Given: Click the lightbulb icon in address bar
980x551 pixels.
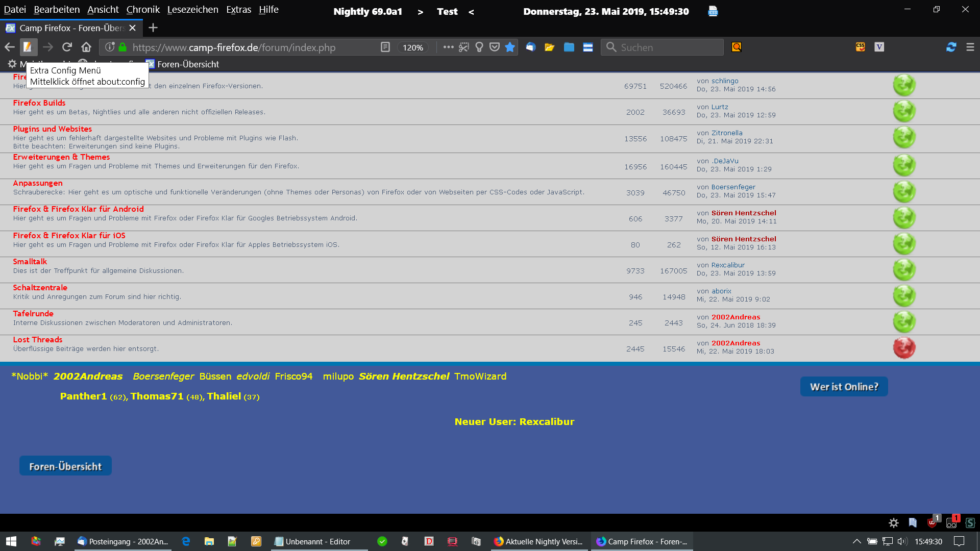Looking at the screenshot, I should click(479, 47).
